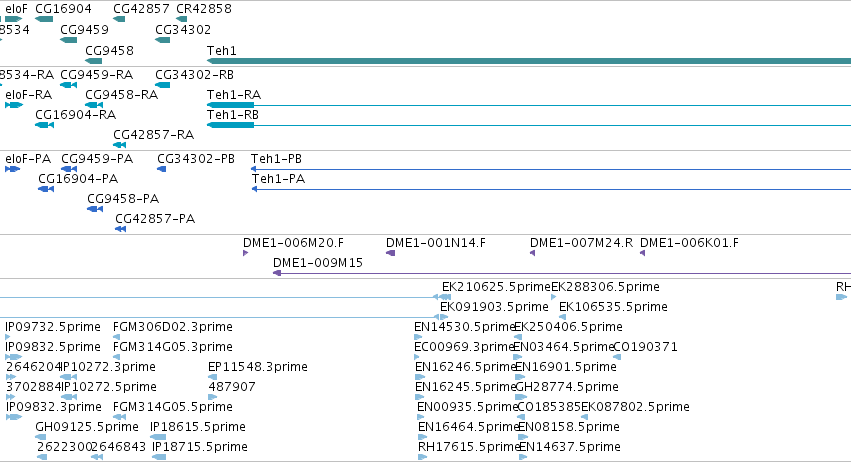Select the EK087802.5prime EST label

(635, 407)
